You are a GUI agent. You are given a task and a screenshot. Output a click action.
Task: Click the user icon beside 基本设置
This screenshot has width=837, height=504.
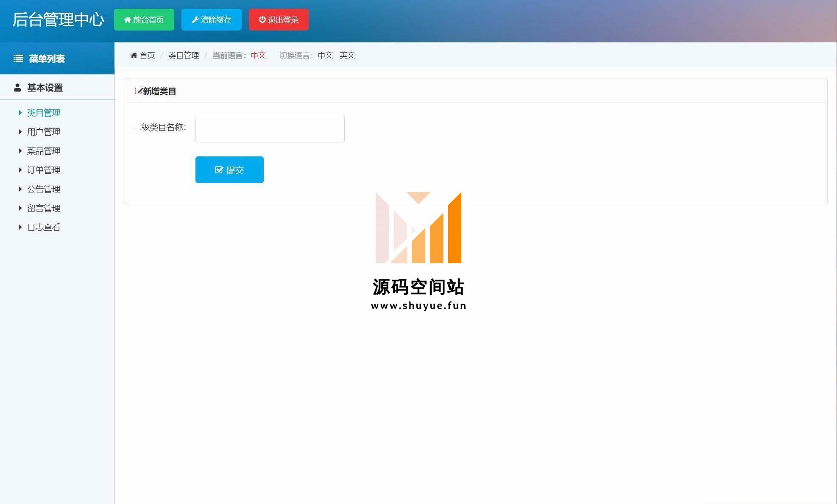(x=17, y=88)
